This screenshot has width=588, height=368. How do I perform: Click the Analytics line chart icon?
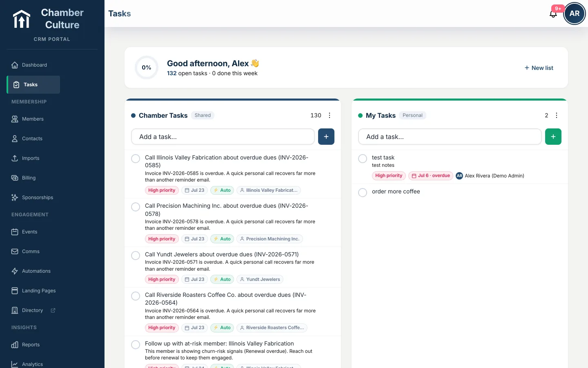point(15,364)
